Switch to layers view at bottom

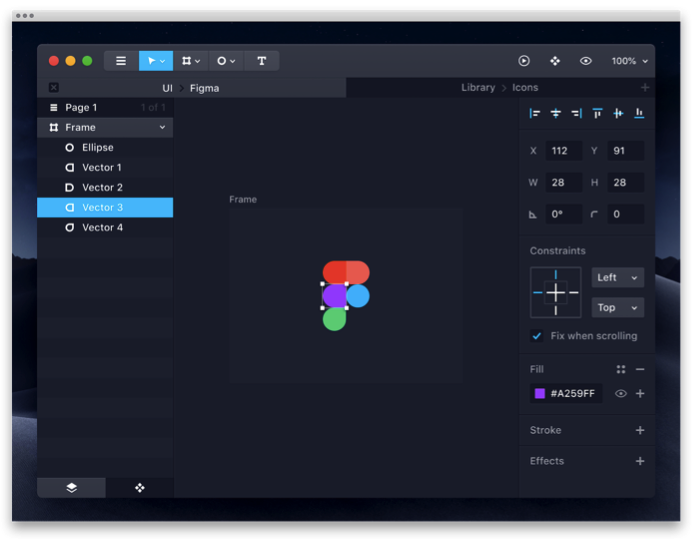pos(72,488)
